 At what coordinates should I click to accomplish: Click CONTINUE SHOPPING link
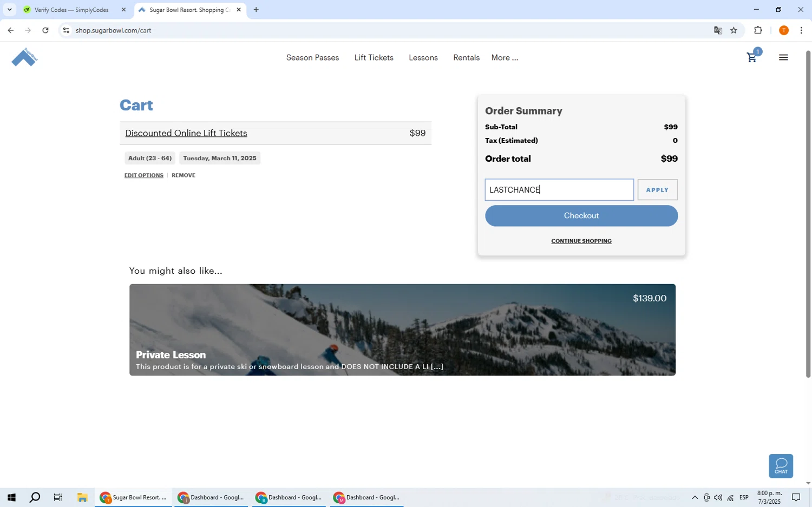click(x=581, y=241)
